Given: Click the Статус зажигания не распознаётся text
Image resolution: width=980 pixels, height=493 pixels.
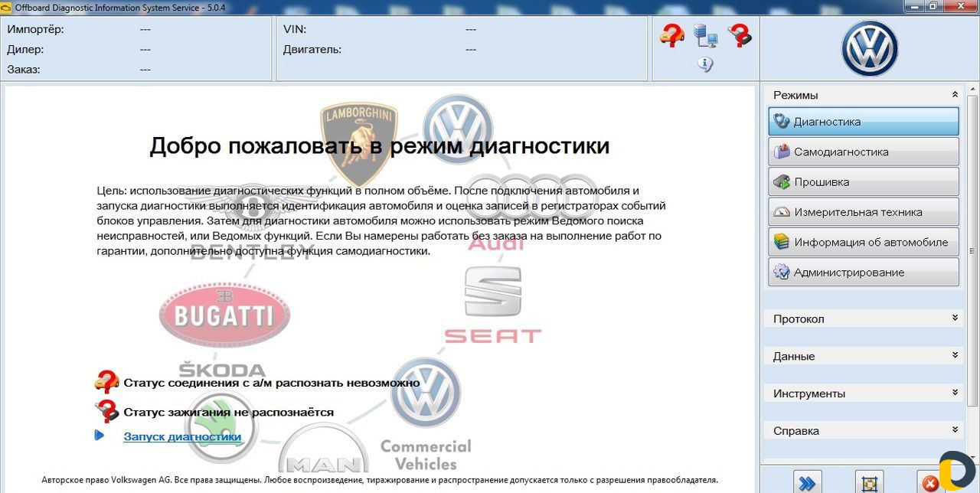Looking at the screenshot, I should pos(229,412).
